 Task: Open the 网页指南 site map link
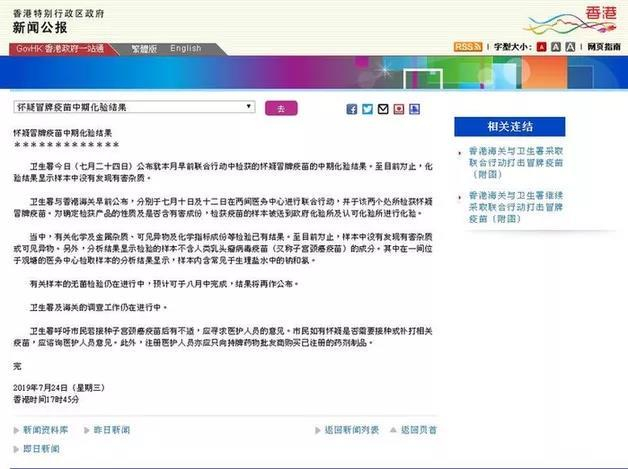pos(604,47)
